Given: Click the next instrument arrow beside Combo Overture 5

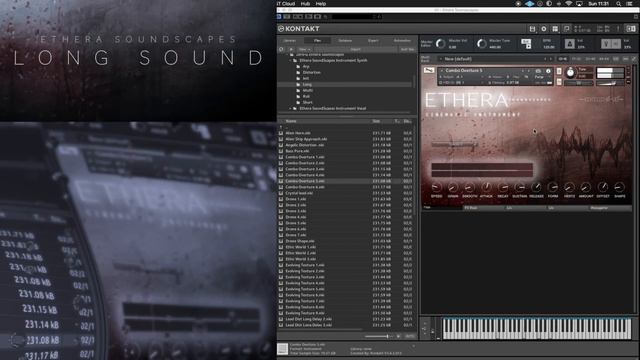Looking at the screenshot, I should coord(528,71).
